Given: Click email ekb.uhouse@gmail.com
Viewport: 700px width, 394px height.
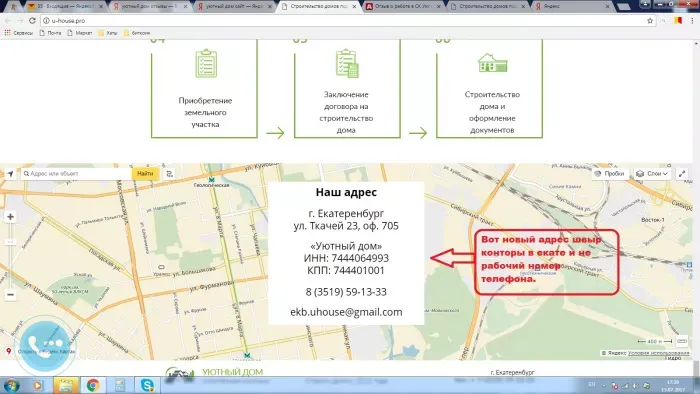Looking at the screenshot, I should [346, 312].
